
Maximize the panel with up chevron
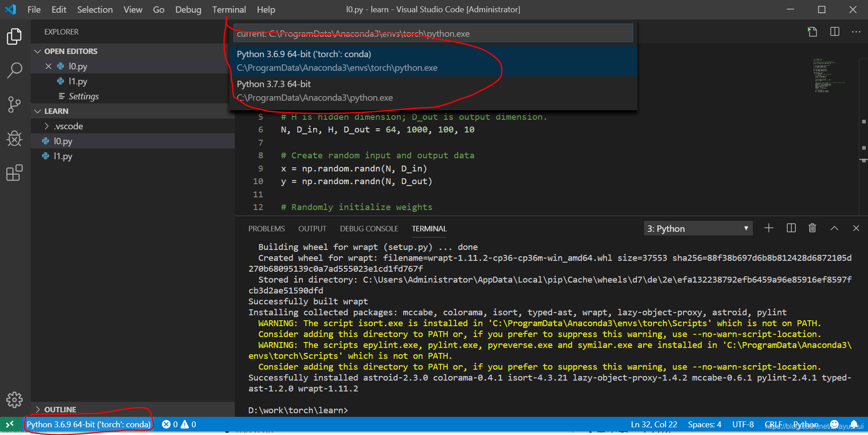click(x=834, y=228)
